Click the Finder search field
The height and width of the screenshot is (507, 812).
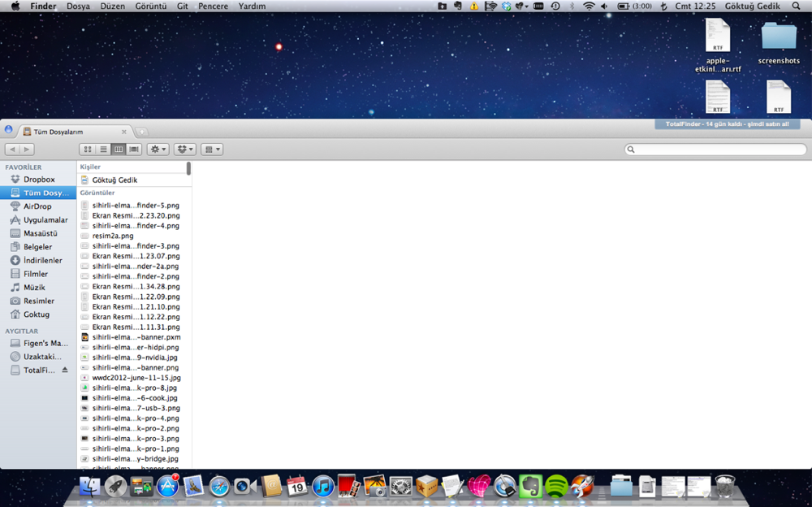tap(715, 149)
